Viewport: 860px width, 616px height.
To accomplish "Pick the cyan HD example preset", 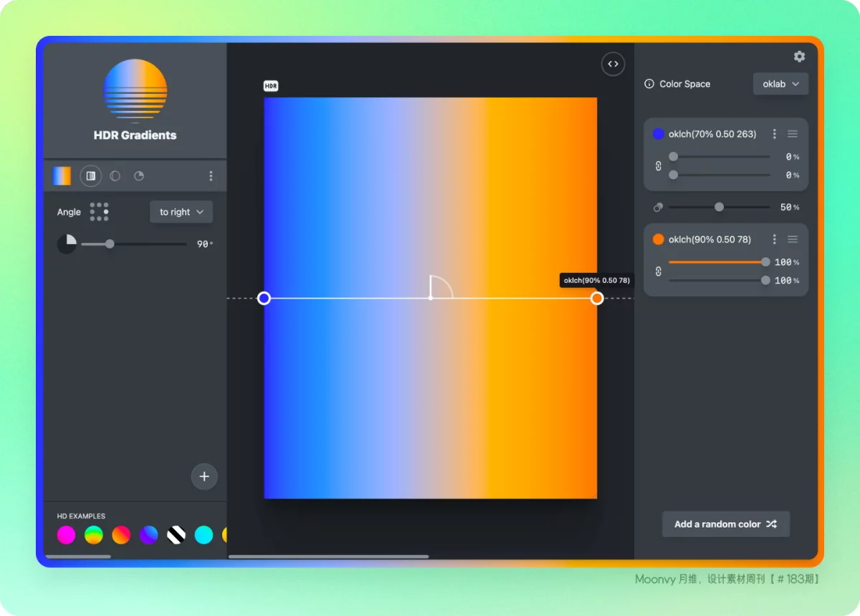I will pyautogui.click(x=204, y=535).
